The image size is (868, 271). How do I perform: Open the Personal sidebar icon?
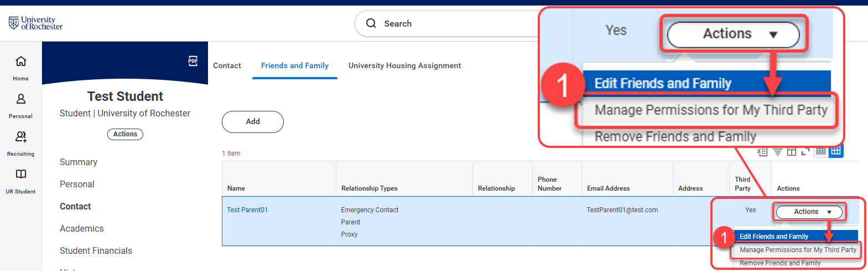20,105
